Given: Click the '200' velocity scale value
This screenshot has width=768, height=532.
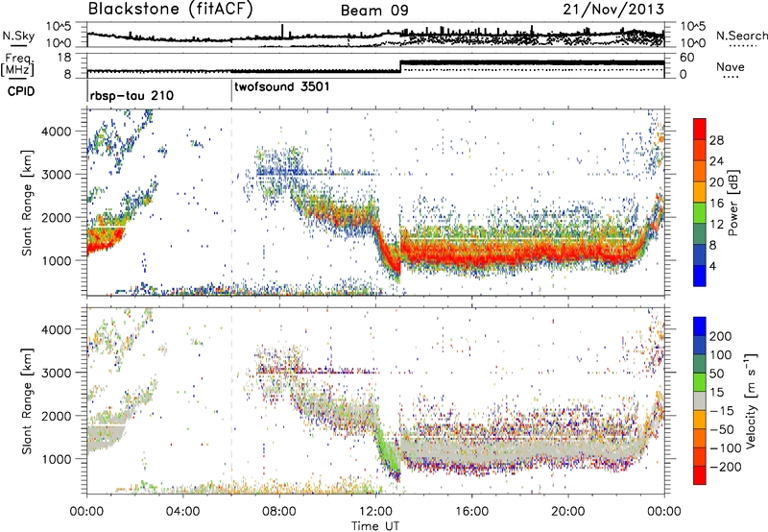Looking at the screenshot, I should point(721,336).
